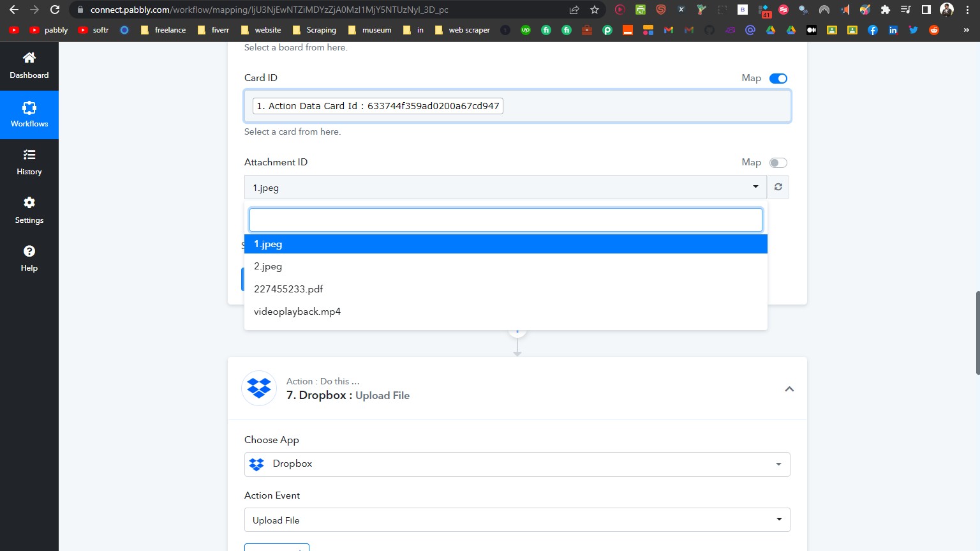Refresh the Attachment ID list
980x551 pixels.
pyautogui.click(x=778, y=187)
